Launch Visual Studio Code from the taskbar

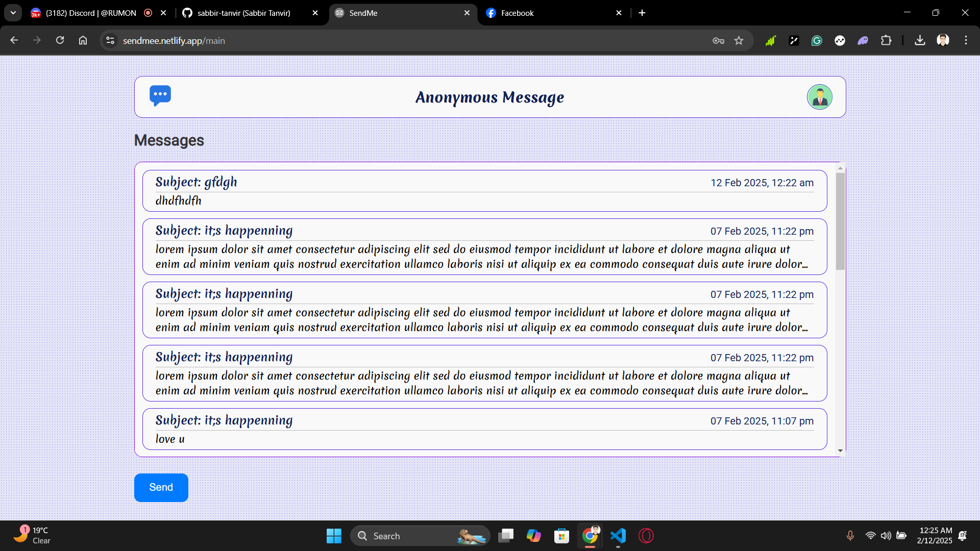(618, 536)
